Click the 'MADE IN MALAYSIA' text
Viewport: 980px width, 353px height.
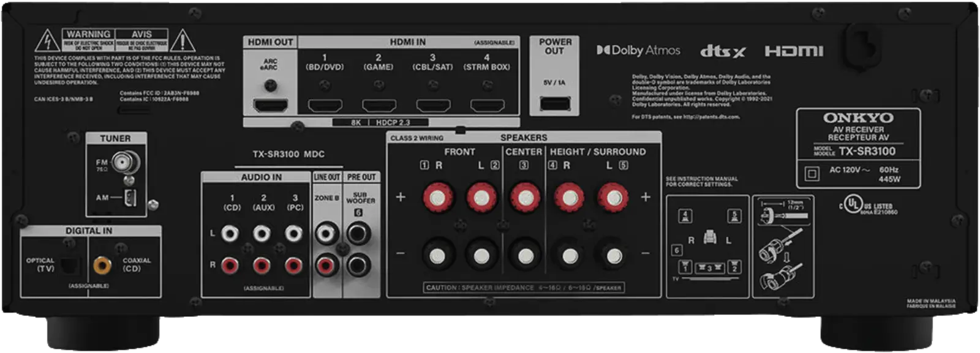[931, 301]
